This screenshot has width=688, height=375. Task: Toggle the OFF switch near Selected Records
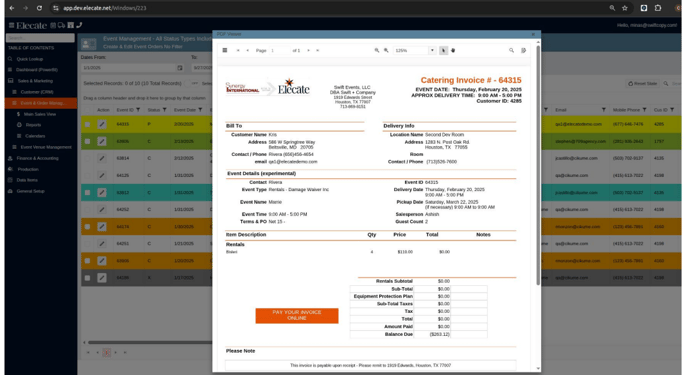[193, 83]
